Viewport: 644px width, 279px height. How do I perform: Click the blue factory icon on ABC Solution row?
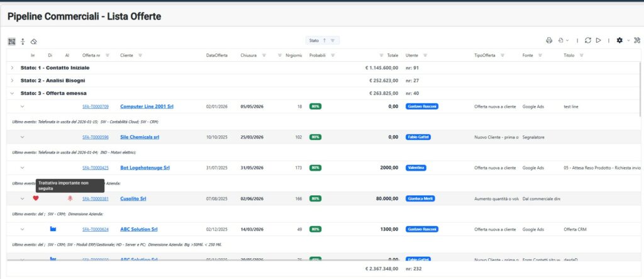53,229
